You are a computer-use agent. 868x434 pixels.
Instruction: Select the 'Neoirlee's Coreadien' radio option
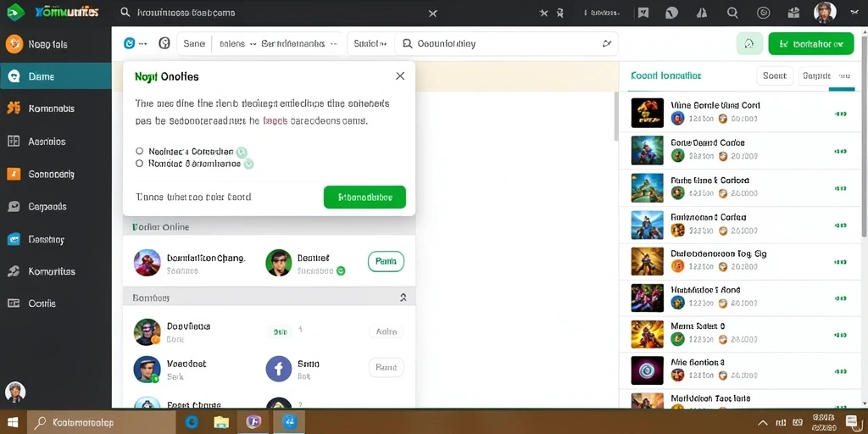click(x=139, y=151)
